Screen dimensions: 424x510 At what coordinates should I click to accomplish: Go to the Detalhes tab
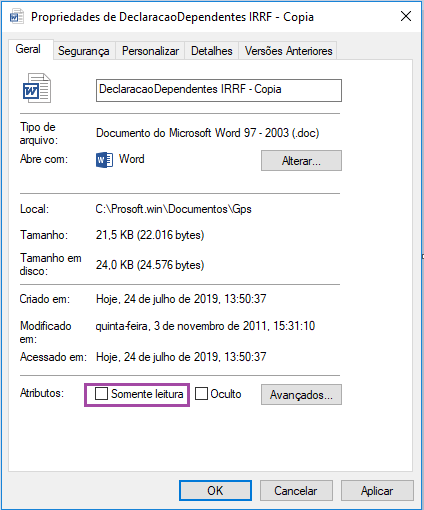(x=211, y=51)
